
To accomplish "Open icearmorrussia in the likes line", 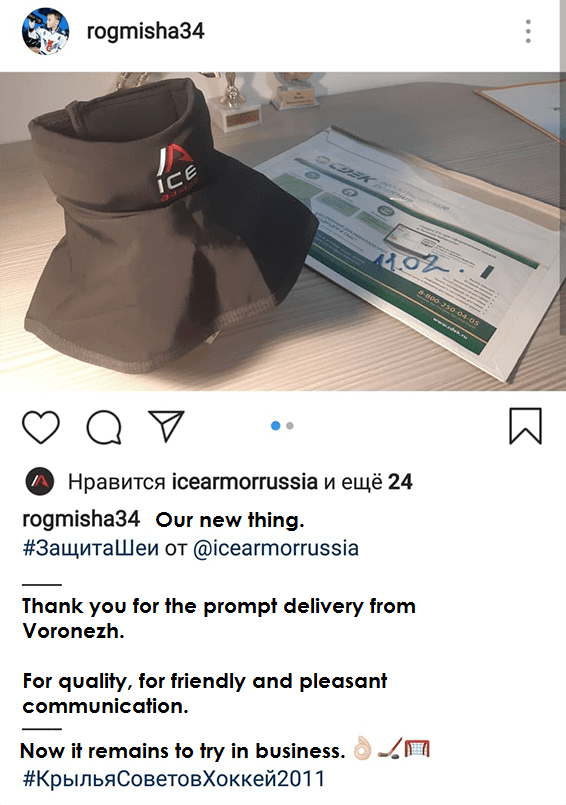I will coord(244,482).
